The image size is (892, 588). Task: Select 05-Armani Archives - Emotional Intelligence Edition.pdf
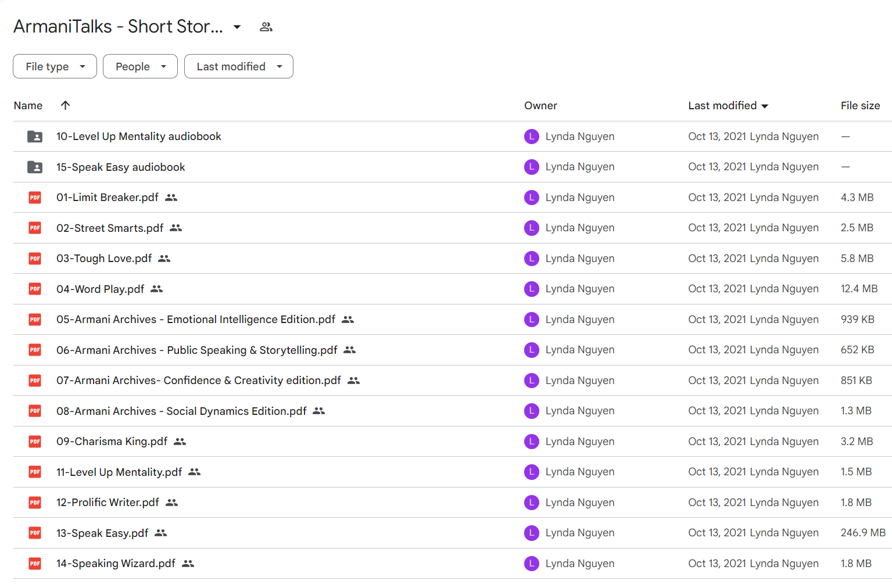pos(196,320)
